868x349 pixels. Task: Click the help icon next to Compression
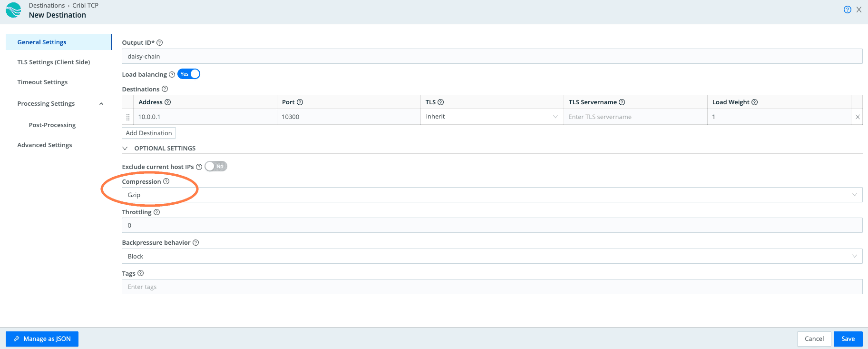pos(166,181)
